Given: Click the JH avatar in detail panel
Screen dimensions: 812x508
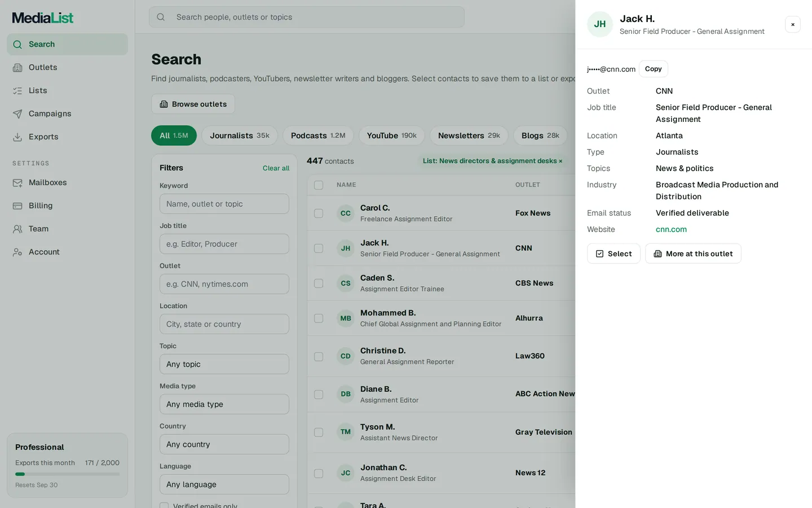Looking at the screenshot, I should [600, 24].
